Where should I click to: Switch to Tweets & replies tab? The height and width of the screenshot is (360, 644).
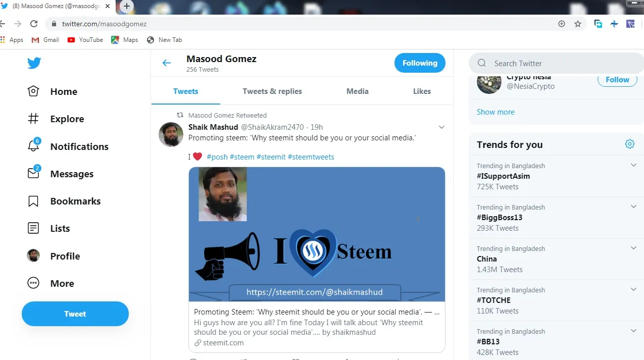coord(272,91)
